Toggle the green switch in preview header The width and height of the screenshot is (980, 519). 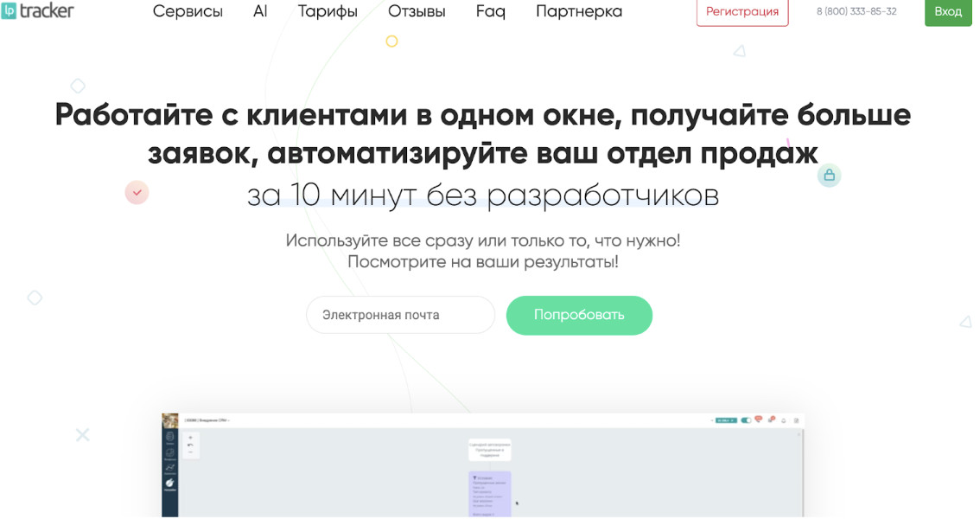747,420
